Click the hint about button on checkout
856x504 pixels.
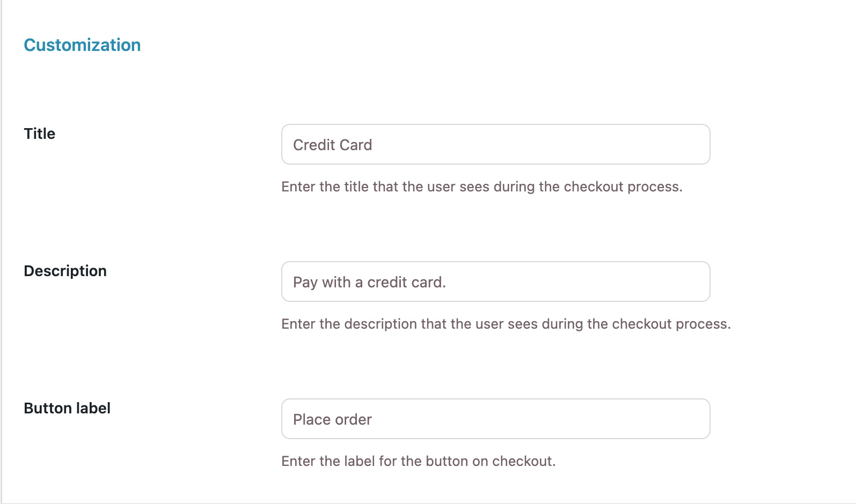(x=418, y=461)
